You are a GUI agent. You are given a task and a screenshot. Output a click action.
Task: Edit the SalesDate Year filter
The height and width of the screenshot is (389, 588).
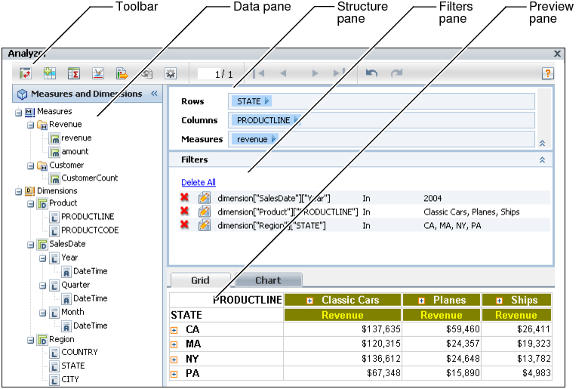pos(205,198)
